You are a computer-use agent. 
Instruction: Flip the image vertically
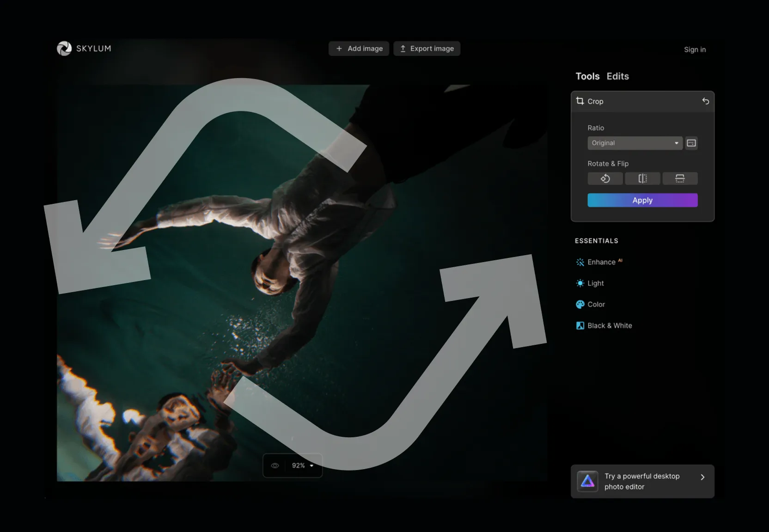coord(680,178)
